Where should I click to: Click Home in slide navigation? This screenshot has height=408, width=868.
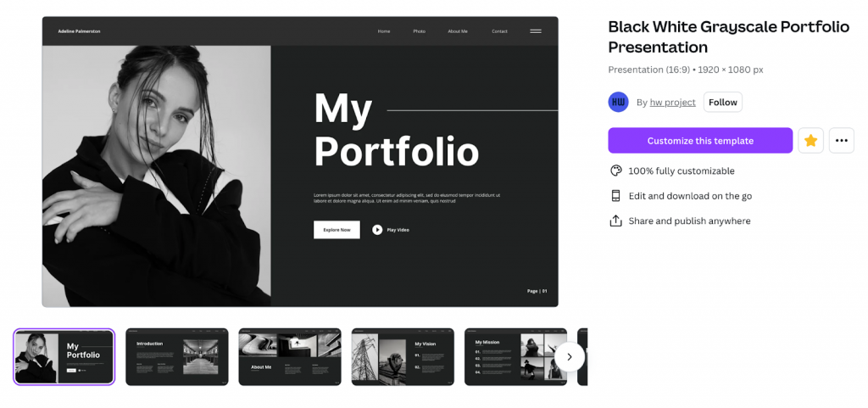(x=384, y=31)
